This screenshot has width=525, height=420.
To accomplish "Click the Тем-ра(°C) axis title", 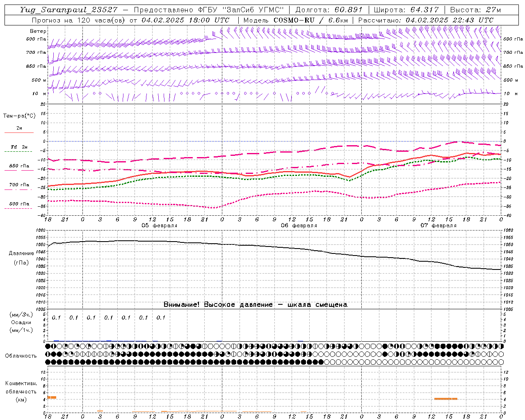I will (19, 116).
